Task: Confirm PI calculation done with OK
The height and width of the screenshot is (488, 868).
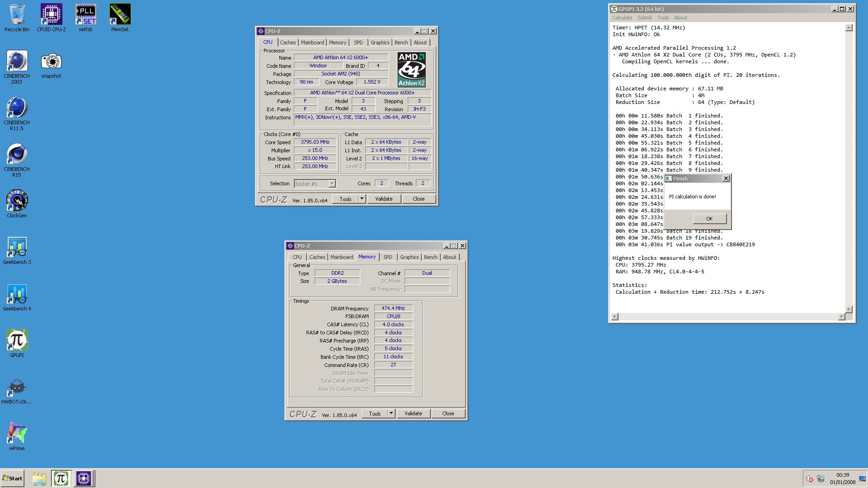Action: pos(709,219)
